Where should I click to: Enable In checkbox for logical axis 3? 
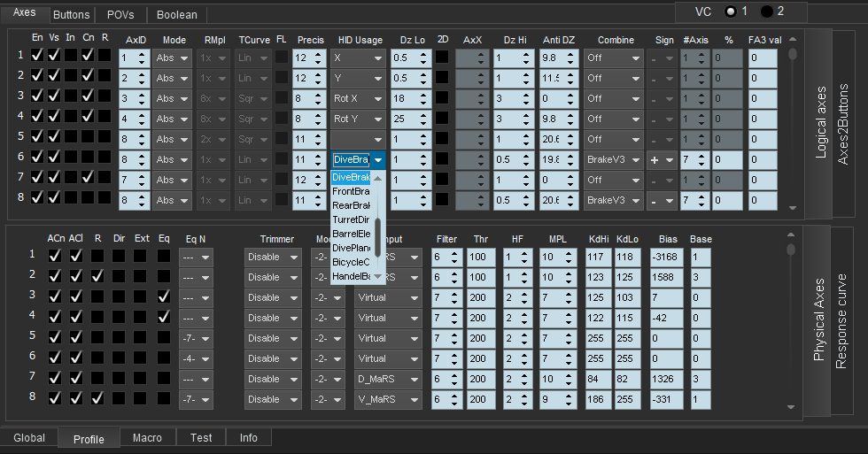71,96
